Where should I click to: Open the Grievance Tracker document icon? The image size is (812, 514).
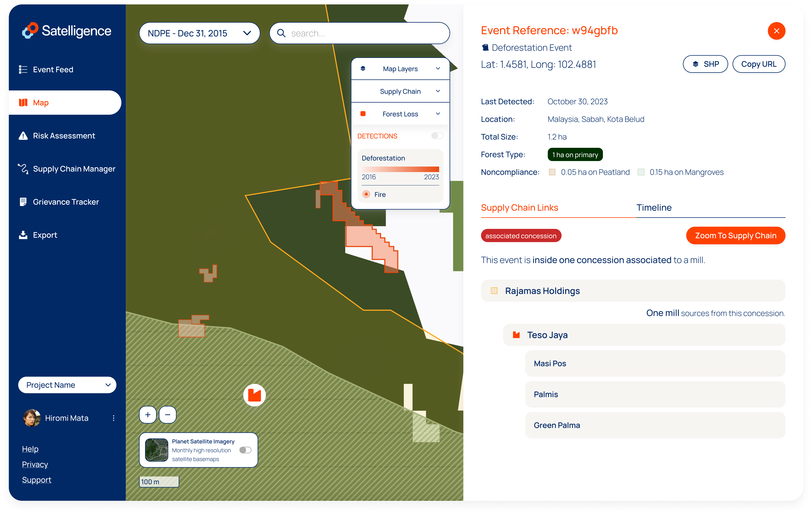pos(23,202)
